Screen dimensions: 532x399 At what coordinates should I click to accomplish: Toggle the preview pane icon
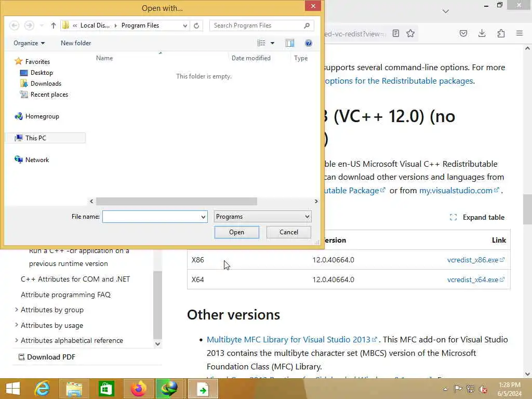click(290, 43)
